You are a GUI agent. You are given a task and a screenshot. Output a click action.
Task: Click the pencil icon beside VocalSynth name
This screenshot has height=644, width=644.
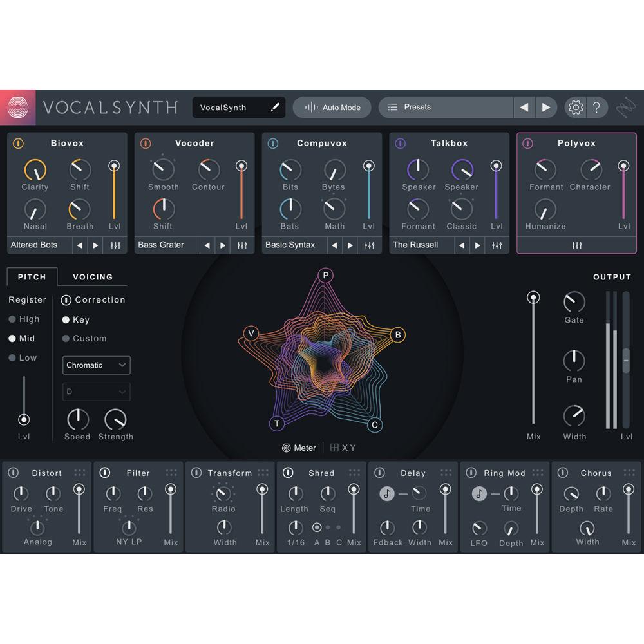tap(273, 108)
